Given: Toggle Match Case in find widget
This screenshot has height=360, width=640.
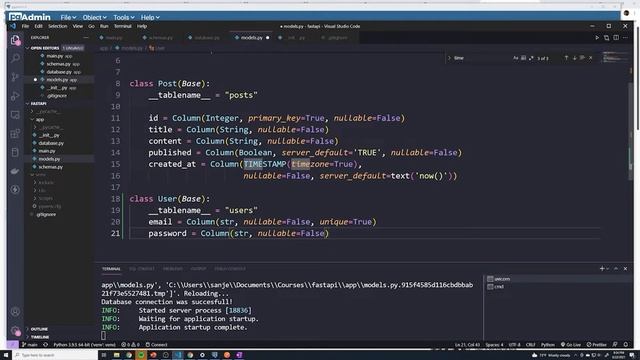Looking at the screenshot, I should point(516,58).
